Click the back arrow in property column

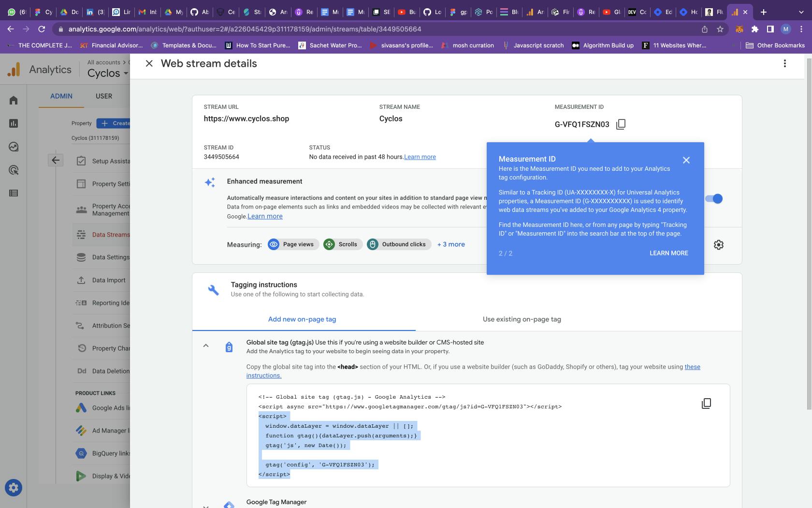tap(56, 160)
